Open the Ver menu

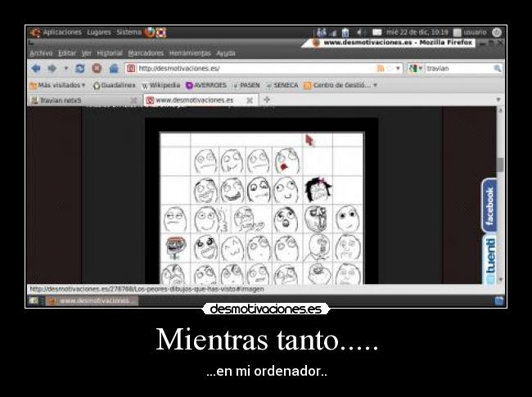tap(87, 53)
